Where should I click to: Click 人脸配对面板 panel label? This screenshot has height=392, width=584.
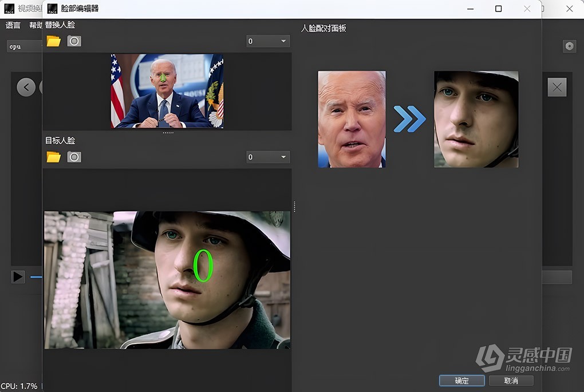pos(323,28)
